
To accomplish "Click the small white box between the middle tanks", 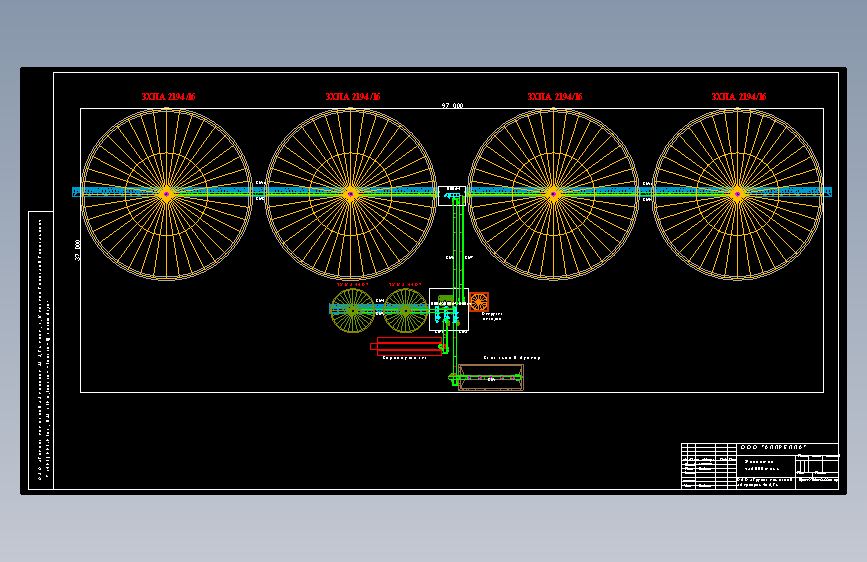I will (x=452, y=196).
